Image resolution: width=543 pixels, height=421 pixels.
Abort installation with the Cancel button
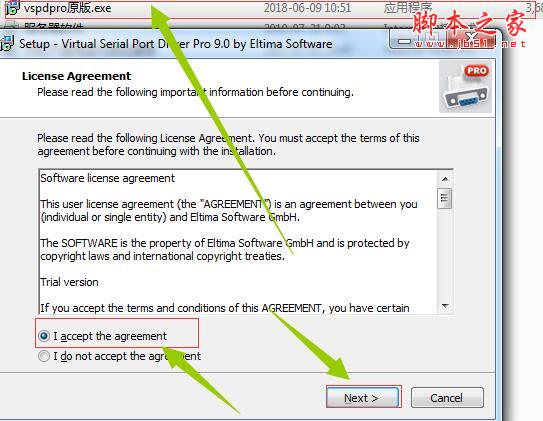pos(447,397)
